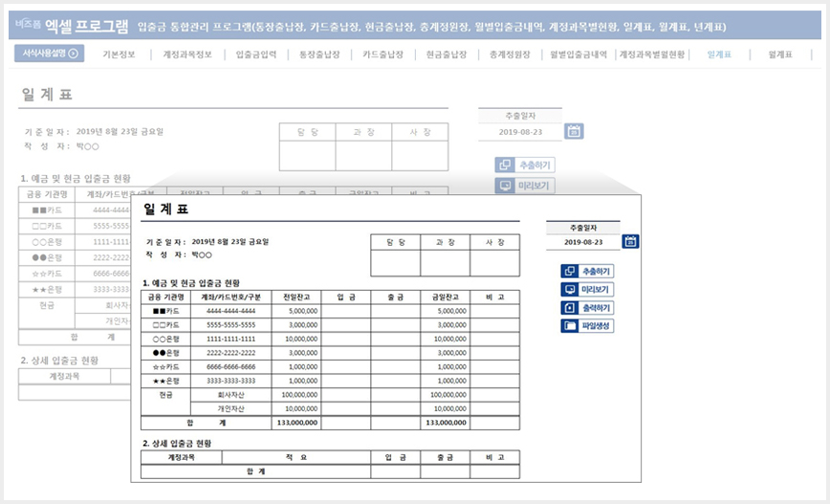Switch to the 통장출납장 tab
Viewport: 830px width, 504px height.
coord(319,55)
